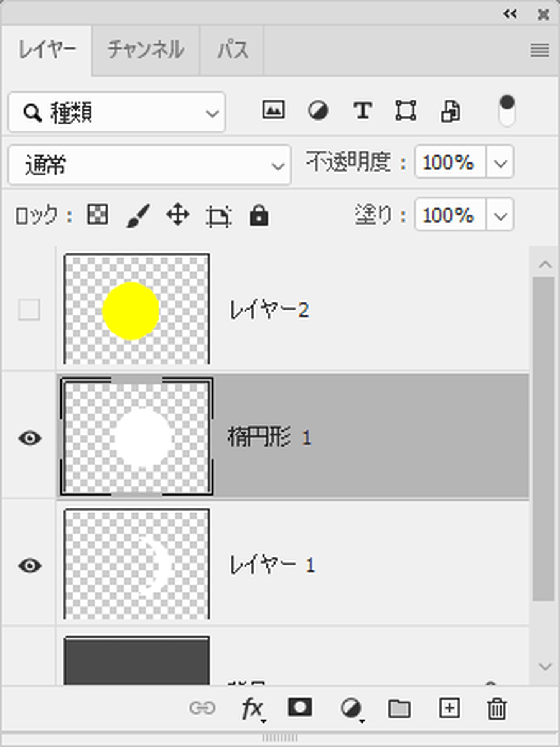
Task: Click the lock all padlock icon
Action: (x=258, y=216)
